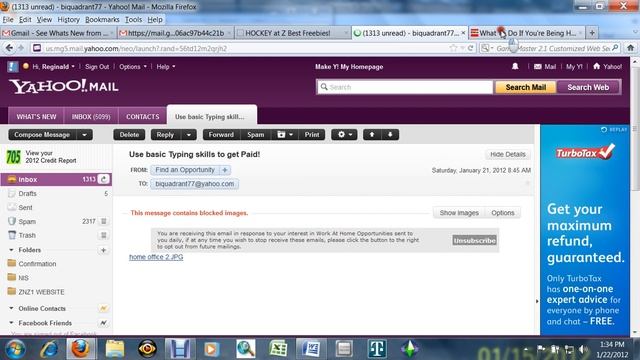Click the Sign Out link
This screenshot has height=360, width=640.
click(97, 67)
